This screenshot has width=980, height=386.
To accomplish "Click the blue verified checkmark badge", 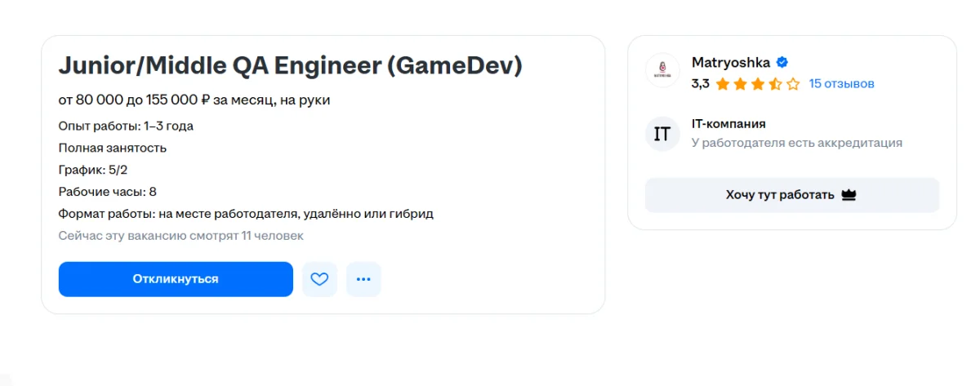I will (782, 62).
